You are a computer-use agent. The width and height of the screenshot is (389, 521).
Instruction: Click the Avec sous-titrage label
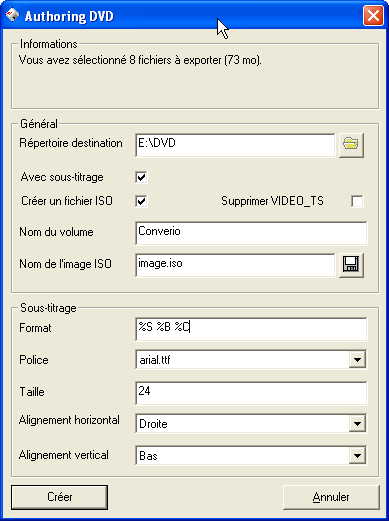point(62,177)
